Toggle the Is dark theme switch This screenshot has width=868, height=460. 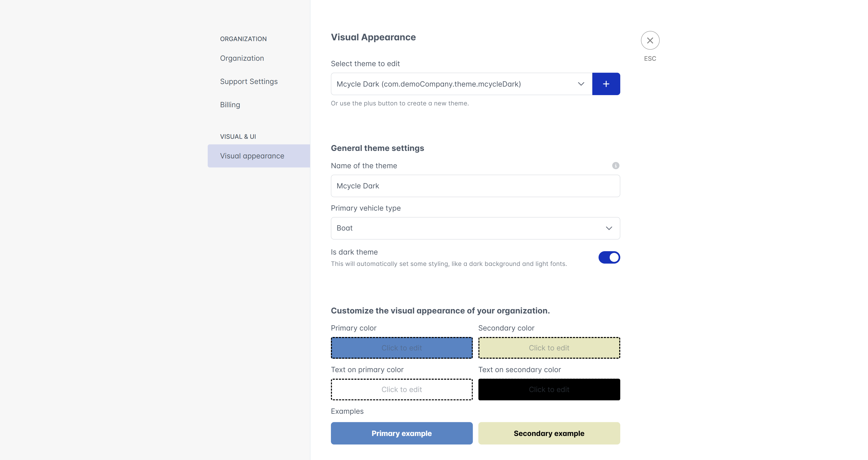coord(609,257)
